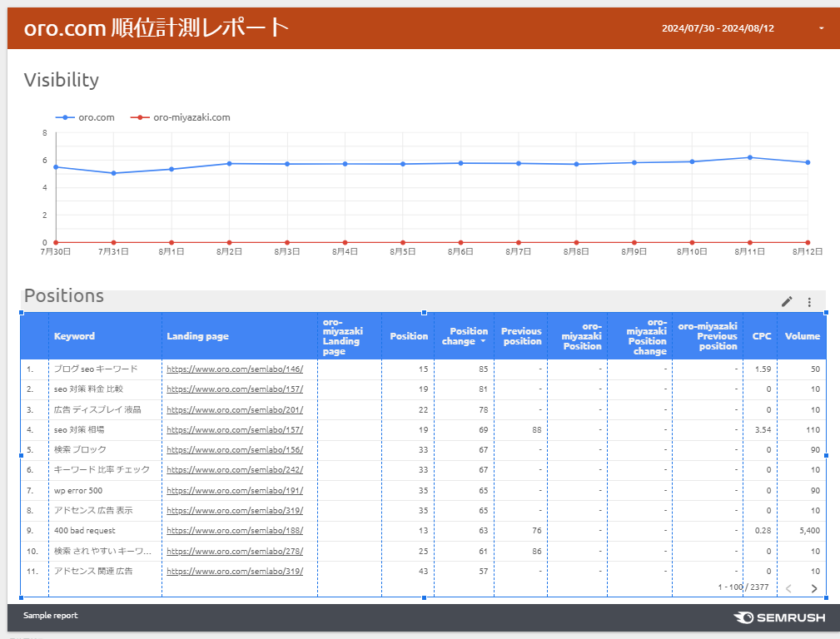This screenshot has width=840, height=639.
Task: Click oro.com data point on 8月12日
Action: [x=808, y=162]
